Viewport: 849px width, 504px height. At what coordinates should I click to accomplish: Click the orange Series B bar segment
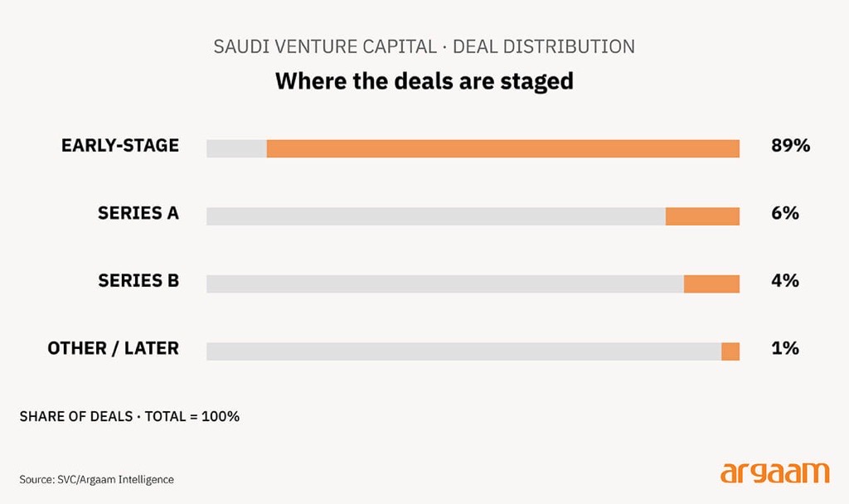click(711, 283)
